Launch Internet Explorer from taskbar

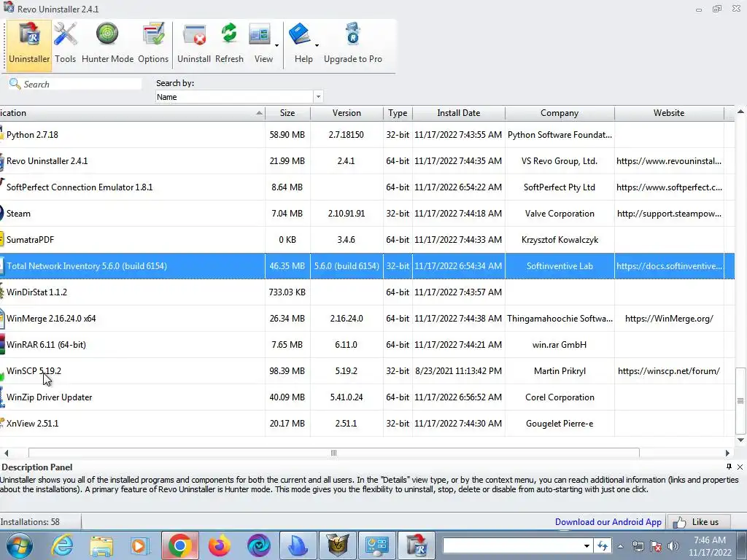pyautogui.click(x=63, y=545)
